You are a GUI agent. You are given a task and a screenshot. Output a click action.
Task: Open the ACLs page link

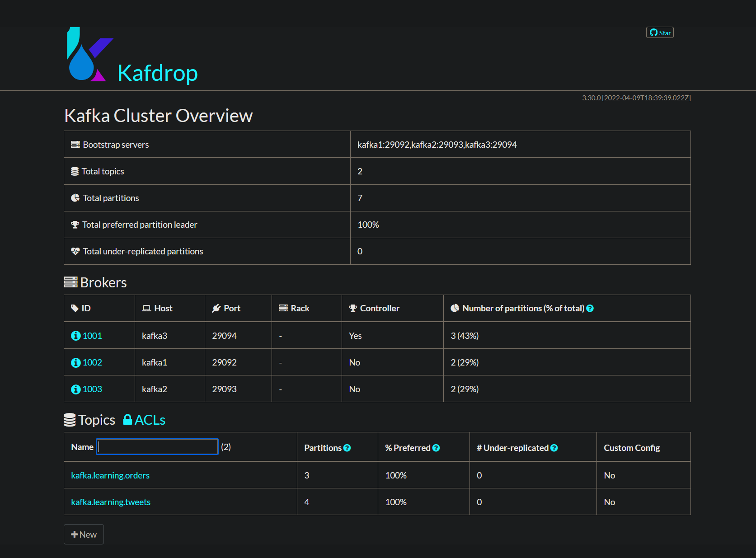point(150,420)
